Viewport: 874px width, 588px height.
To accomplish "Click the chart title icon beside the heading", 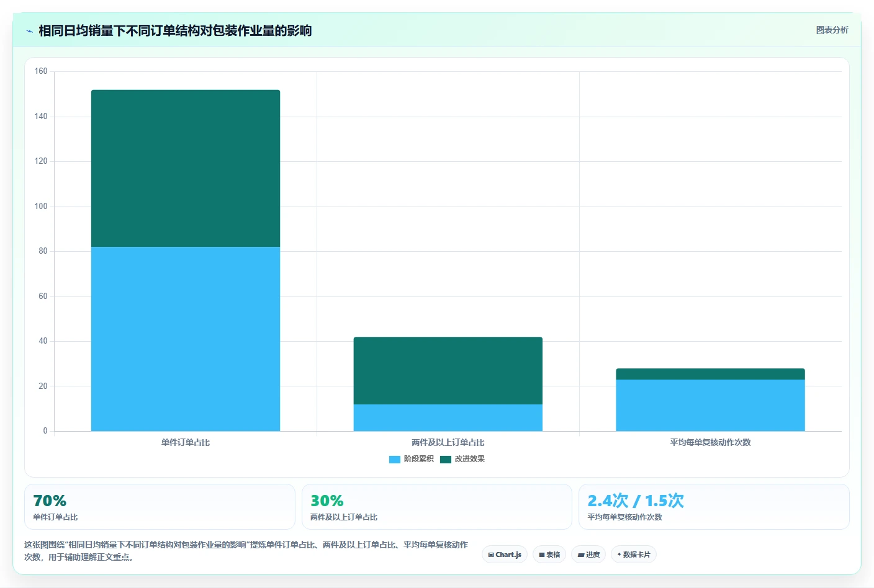I will coord(29,31).
